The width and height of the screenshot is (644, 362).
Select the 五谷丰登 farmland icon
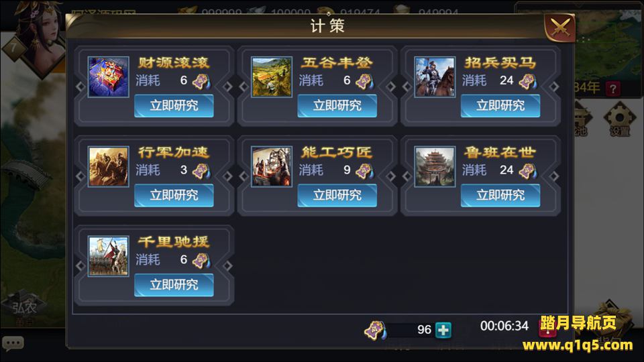272,76
